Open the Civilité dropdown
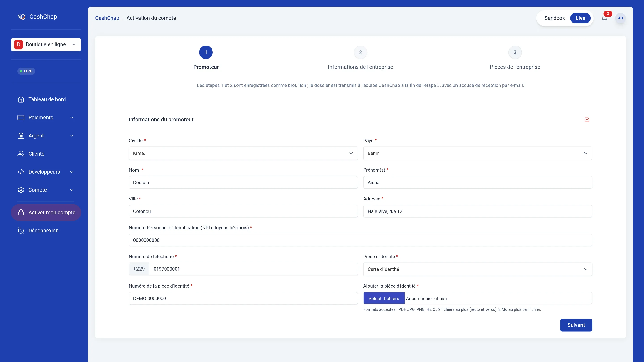The width and height of the screenshot is (644, 362). 243,153
